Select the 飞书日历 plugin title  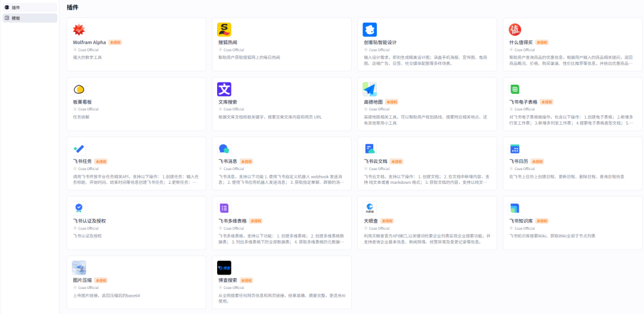pyautogui.click(x=518, y=162)
